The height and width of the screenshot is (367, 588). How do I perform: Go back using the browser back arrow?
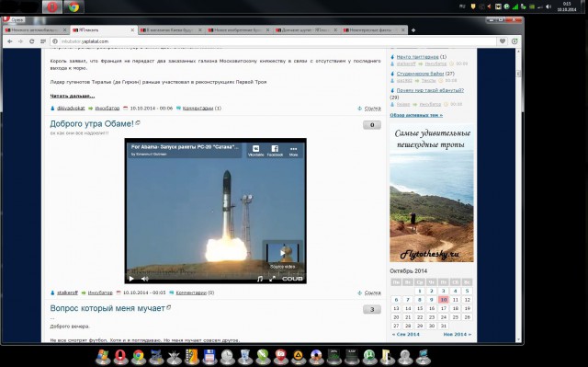(10, 41)
